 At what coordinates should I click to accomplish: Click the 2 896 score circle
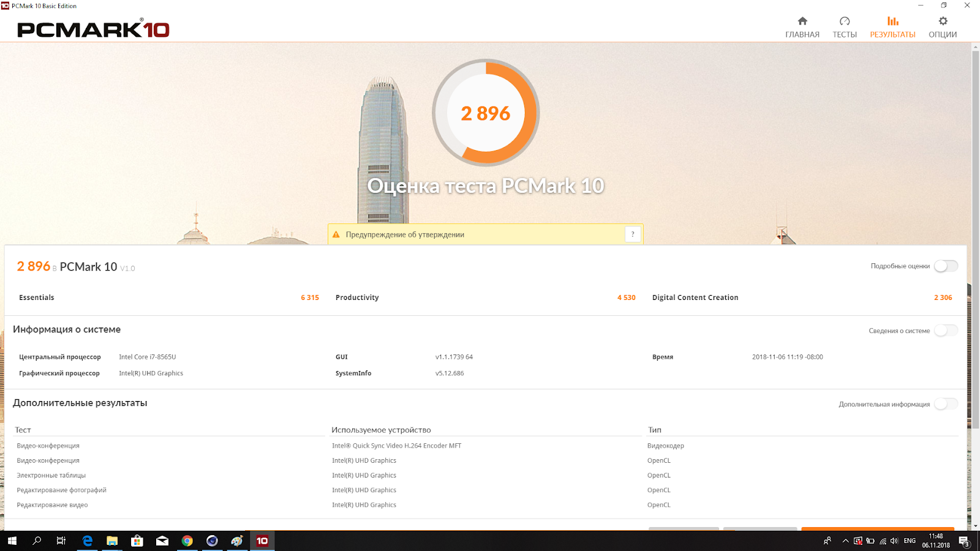(x=486, y=113)
